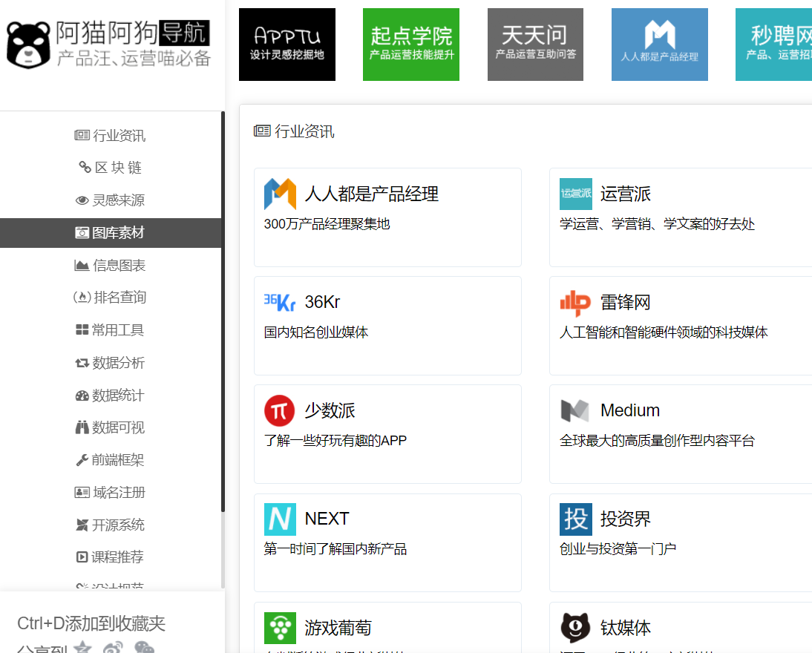Screen dimensions: 812x653
Task: Go to 数据分析 in the sidebar
Action: coord(111,363)
